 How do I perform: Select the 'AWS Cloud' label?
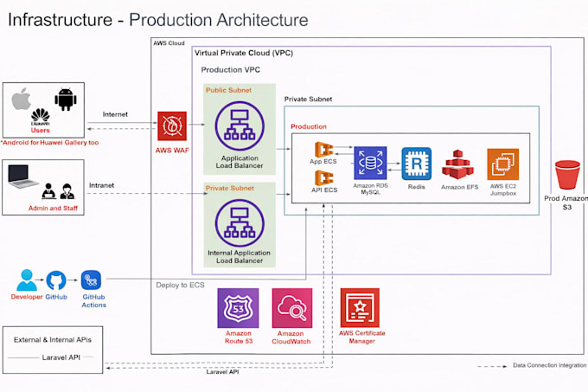pyautogui.click(x=169, y=43)
